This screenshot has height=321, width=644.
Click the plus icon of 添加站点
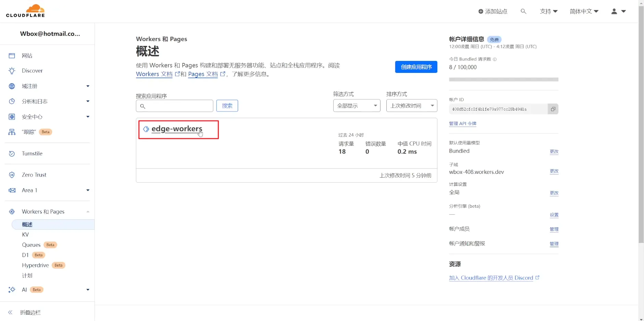click(481, 12)
